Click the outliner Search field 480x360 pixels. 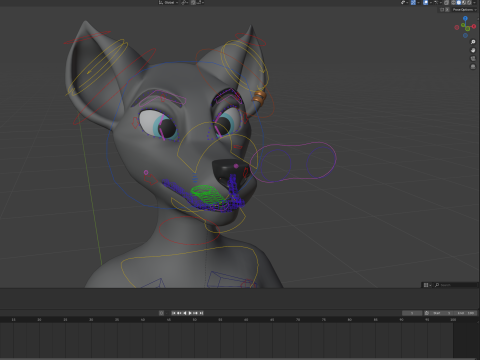point(456,285)
